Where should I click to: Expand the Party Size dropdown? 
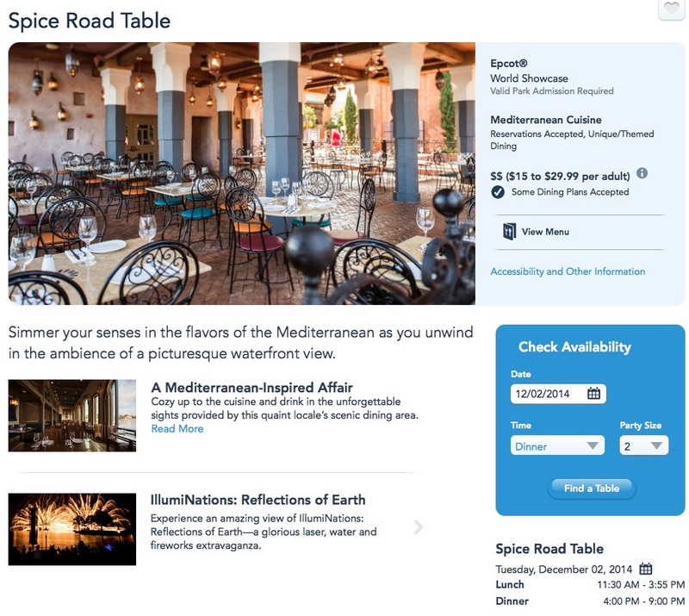[x=643, y=445]
